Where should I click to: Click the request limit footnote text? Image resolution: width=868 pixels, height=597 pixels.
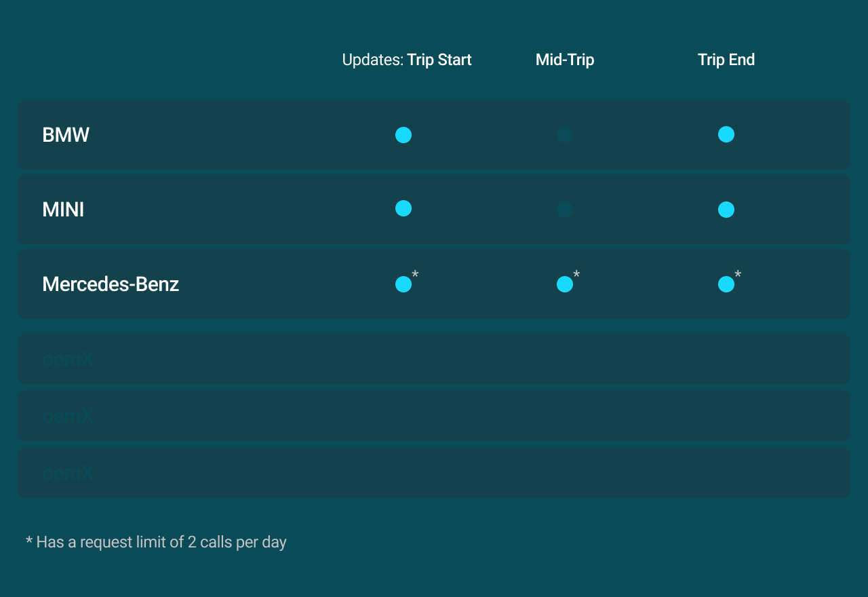pos(156,542)
